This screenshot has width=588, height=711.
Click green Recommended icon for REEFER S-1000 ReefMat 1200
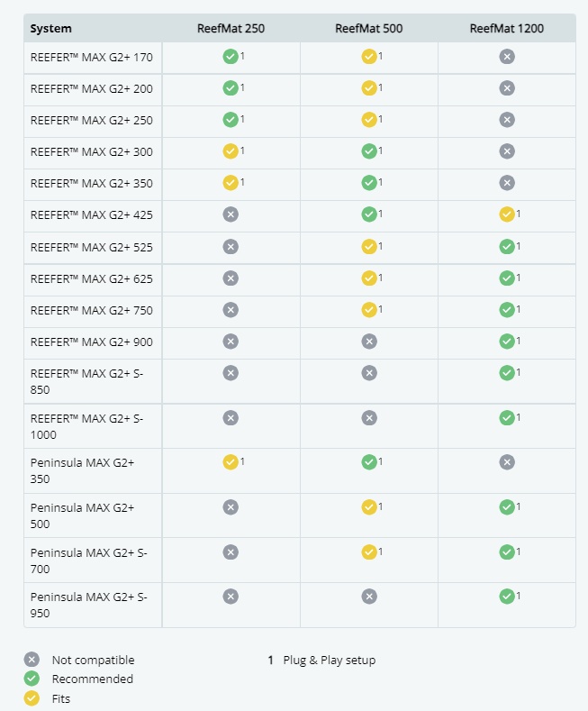click(x=507, y=418)
